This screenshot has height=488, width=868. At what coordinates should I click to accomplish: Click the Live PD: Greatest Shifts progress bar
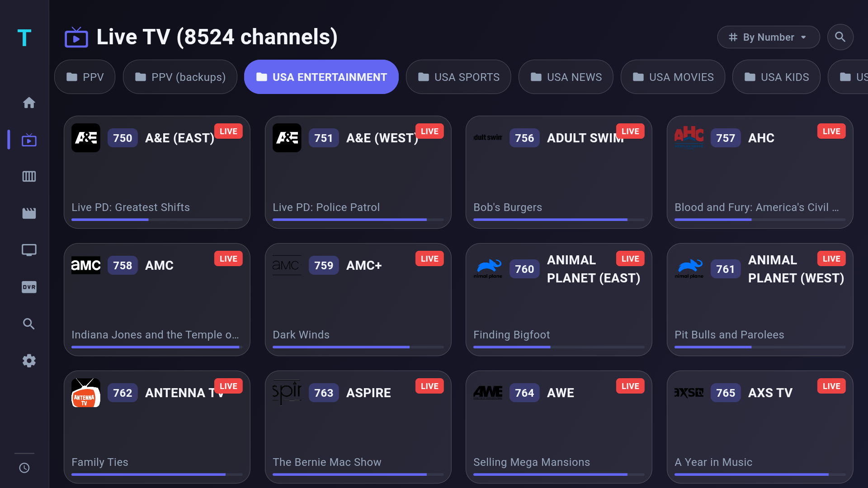(157, 220)
